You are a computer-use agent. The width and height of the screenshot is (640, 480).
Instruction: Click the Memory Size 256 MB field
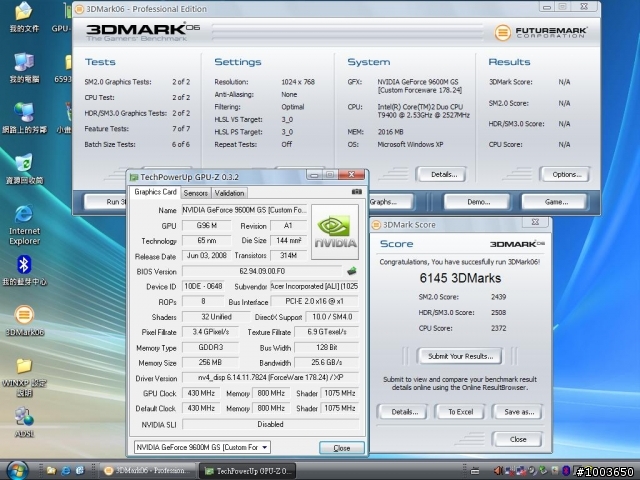point(210,362)
